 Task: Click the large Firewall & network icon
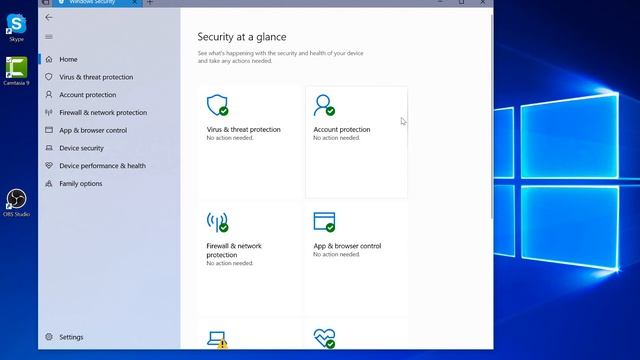217,222
